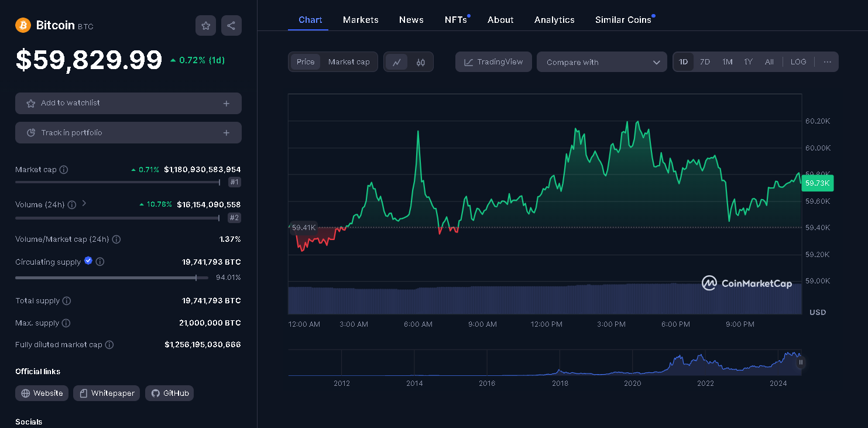
Task: Click Max. supply info icon
Action: click(x=66, y=323)
